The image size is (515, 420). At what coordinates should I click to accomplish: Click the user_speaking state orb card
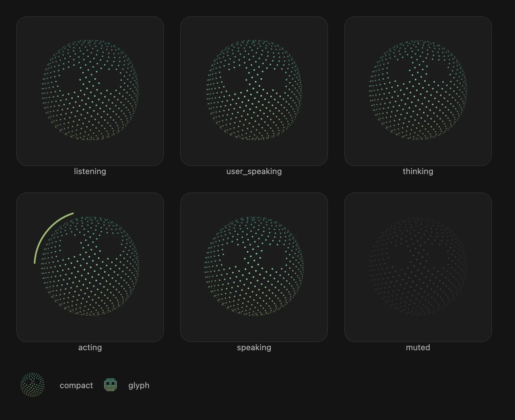click(x=254, y=91)
